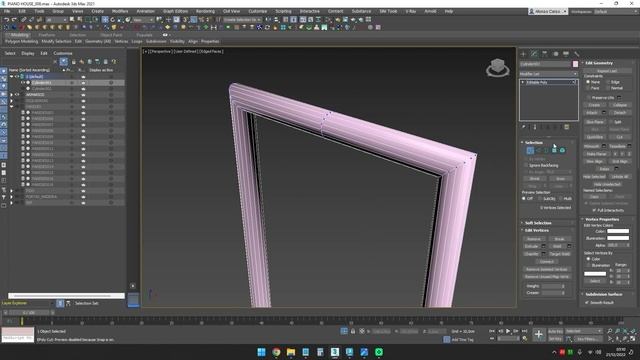Activate the Select and Move tool
This screenshot has height=360, width=640.
coord(105,20)
